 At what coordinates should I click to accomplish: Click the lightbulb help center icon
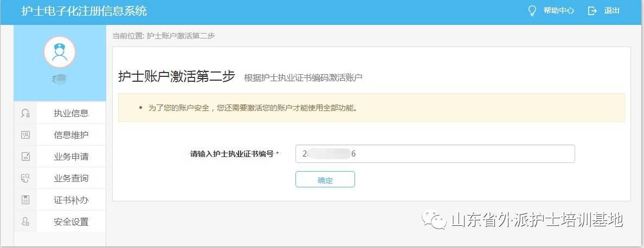532,11
